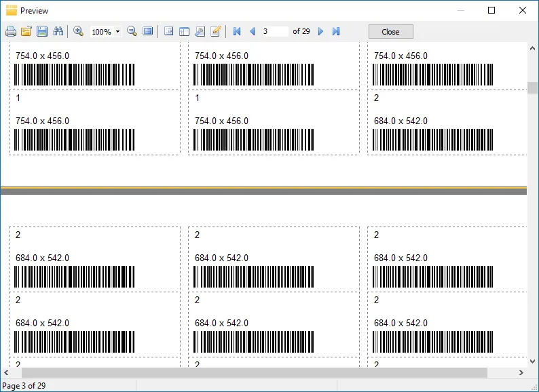The image size is (539, 392).
Task: Zoom out with the magnifier minus icon
Action: pos(132,31)
